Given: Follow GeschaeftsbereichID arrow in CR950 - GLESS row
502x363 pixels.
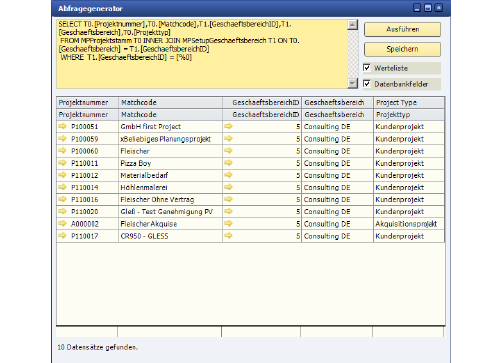Looking at the screenshot, I should [228, 236].
